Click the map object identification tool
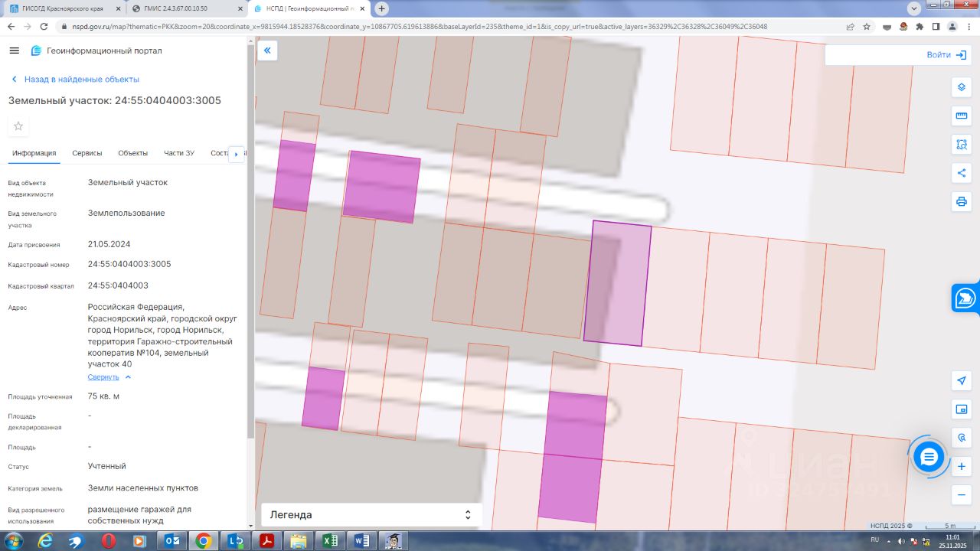Screen dimensions: 980x551 962,438
